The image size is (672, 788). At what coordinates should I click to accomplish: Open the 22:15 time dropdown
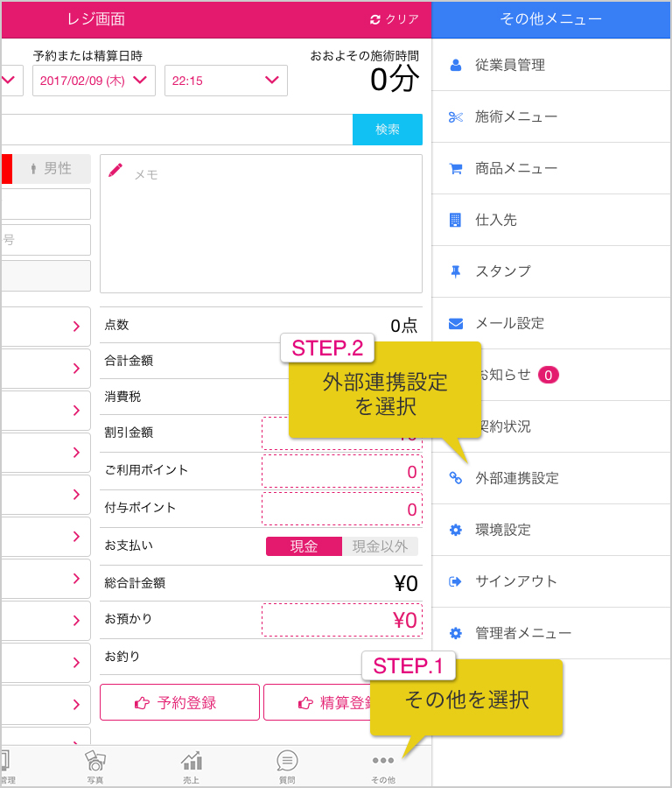tap(226, 81)
